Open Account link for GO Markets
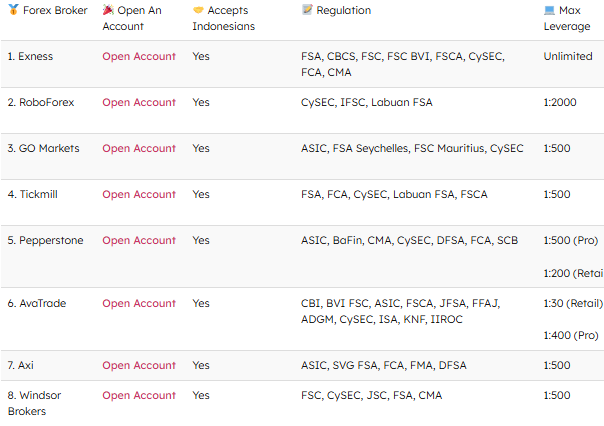The width and height of the screenshot is (604, 426). click(139, 148)
